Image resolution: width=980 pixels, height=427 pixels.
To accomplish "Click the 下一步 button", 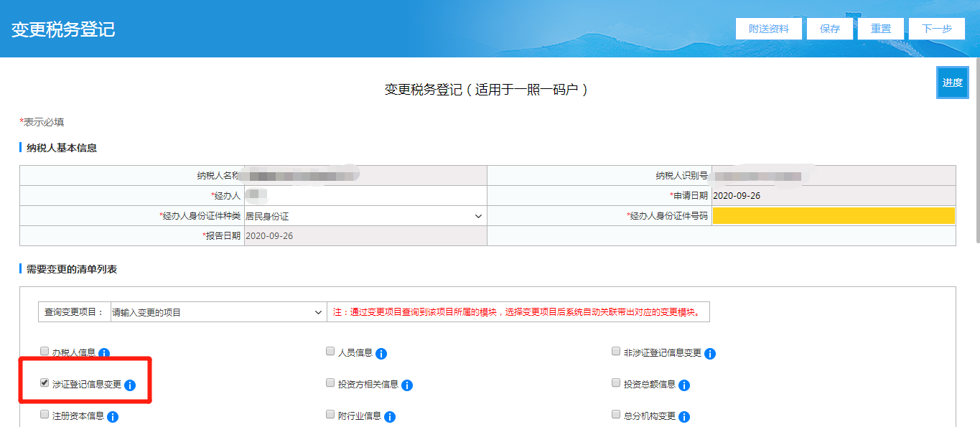I will [x=936, y=29].
